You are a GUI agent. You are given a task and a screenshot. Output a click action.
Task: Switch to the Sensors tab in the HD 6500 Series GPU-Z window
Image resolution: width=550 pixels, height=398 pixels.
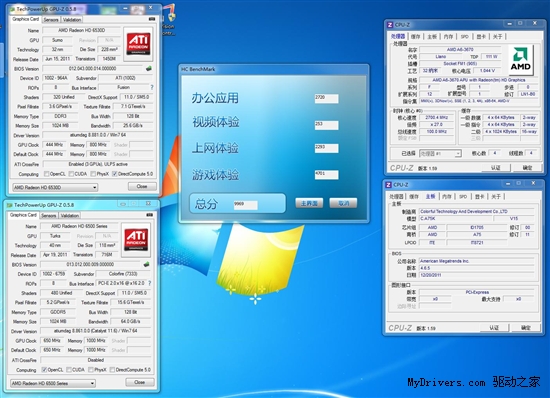49,215
